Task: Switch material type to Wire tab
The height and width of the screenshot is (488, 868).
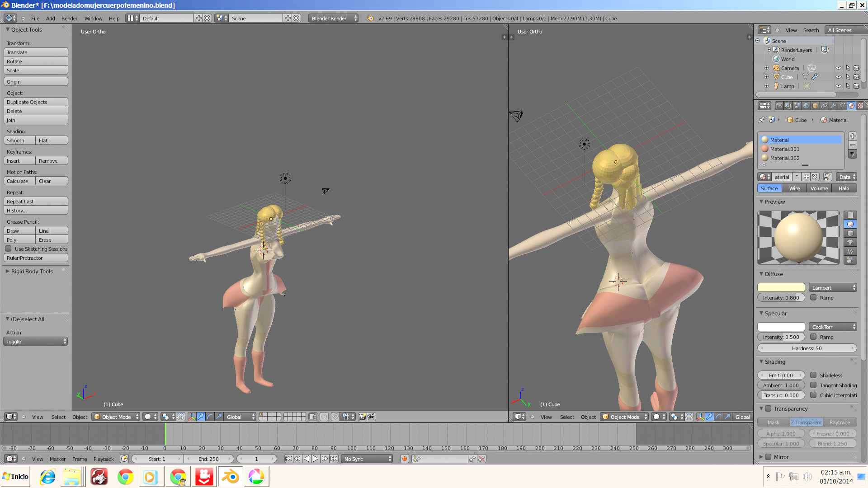Action: click(794, 188)
